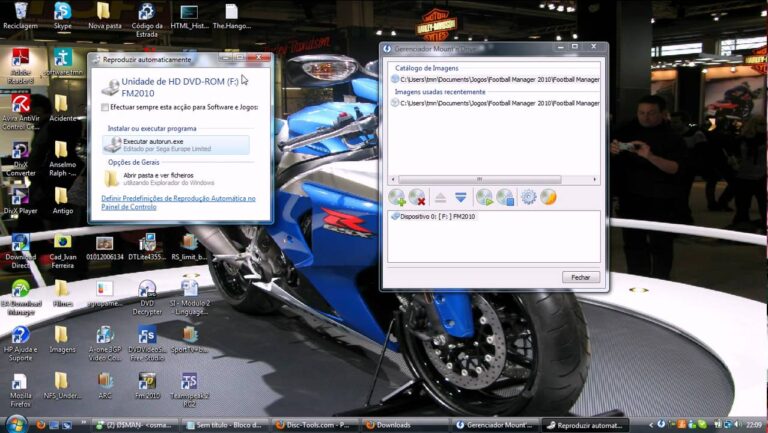Click the DivX Player desktop icon
Image resolution: width=768 pixels, height=433 pixels.
(x=21, y=200)
